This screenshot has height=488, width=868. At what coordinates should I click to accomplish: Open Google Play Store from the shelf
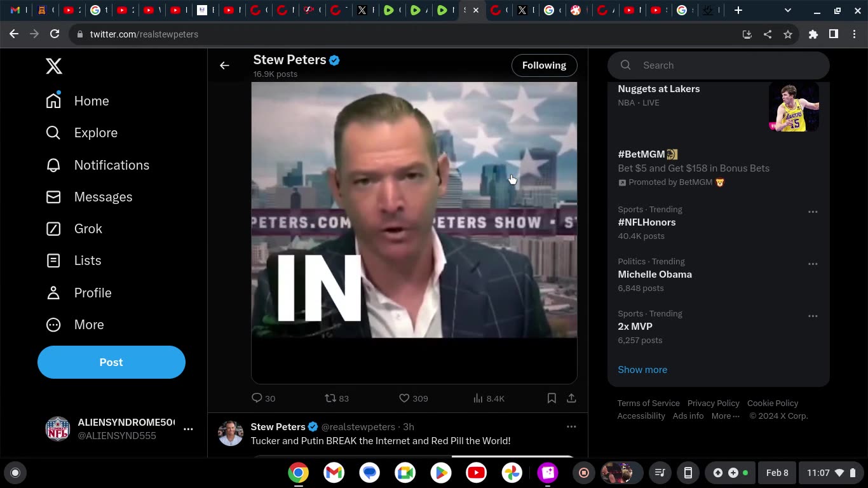point(440,473)
